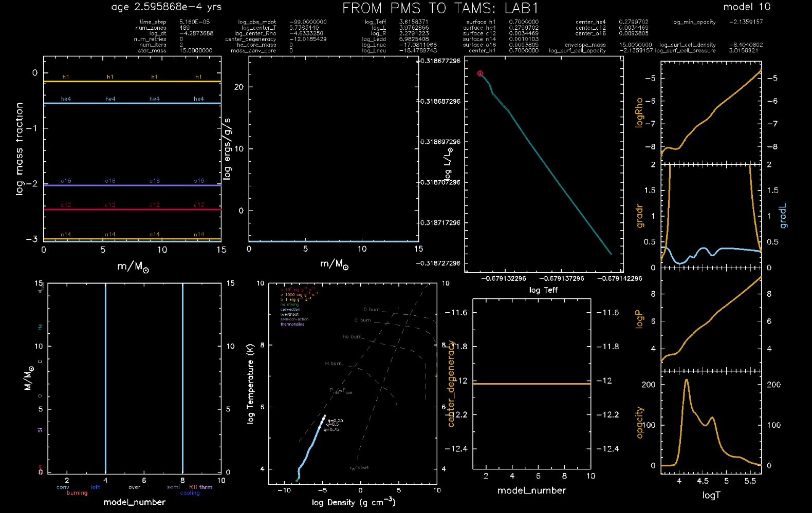Click the blue vertical line at model 4
The width and height of the screenshot is (812, 513).
pos(105,377)
